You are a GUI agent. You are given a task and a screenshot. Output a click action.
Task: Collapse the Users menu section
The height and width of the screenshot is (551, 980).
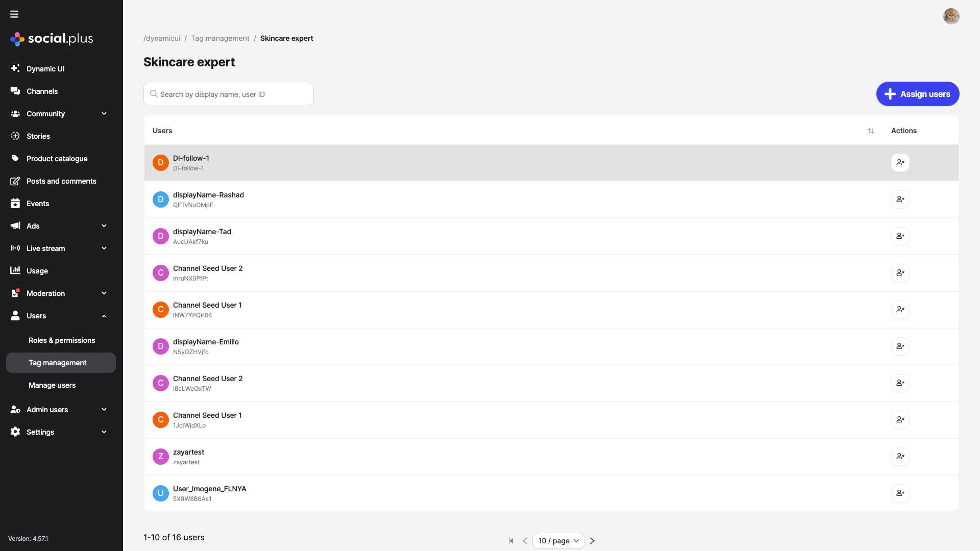pyautogui.click(x=104, y=316)
